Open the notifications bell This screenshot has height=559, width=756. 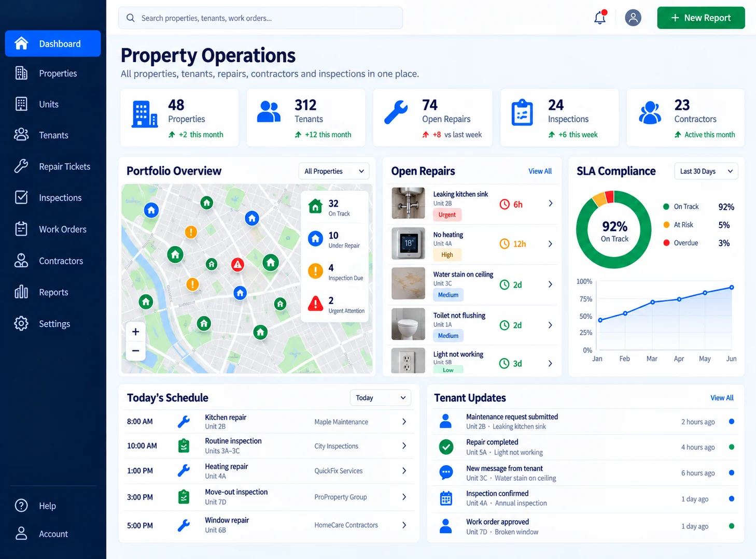pos(600,18)
